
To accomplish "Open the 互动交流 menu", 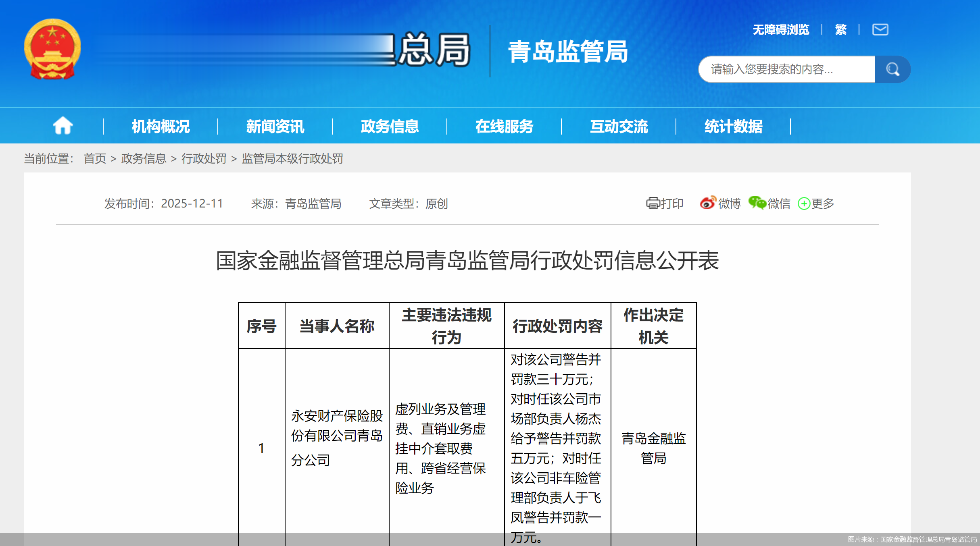I will coord(619,127).
